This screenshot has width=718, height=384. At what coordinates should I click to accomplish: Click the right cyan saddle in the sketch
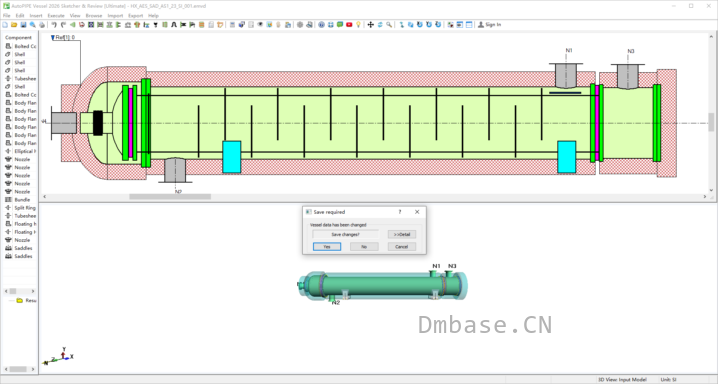click(x=566, y=157)
